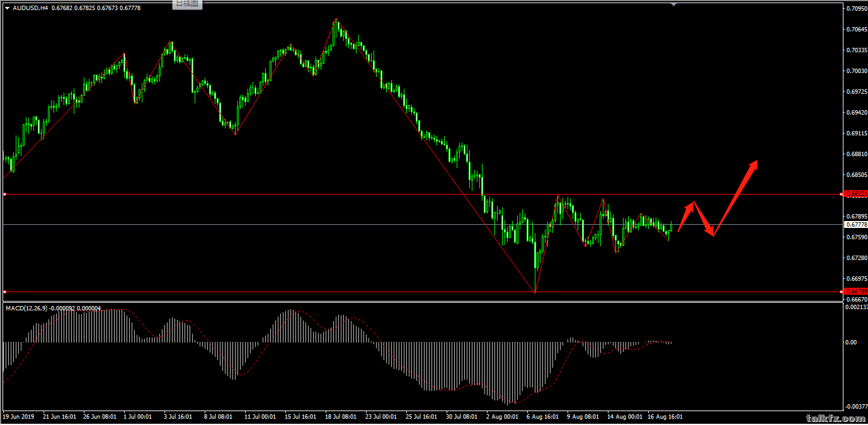Select right handle of the 0.66789 line

[x=842, y=292]
